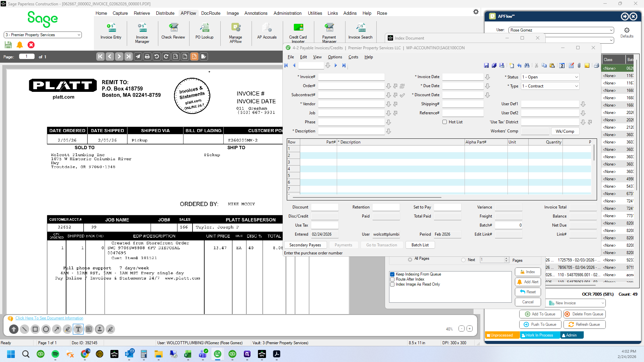
Task: Open the Invoice Entry tool
Action: [x=111, y=31]
